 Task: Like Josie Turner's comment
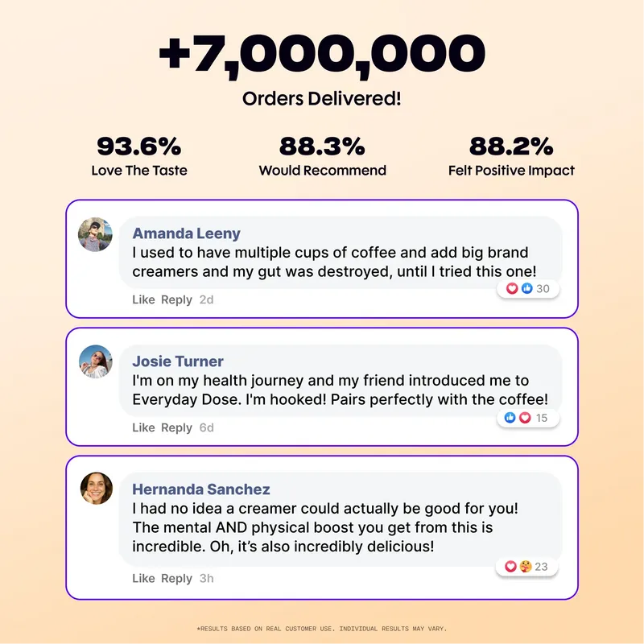point(143,428)
